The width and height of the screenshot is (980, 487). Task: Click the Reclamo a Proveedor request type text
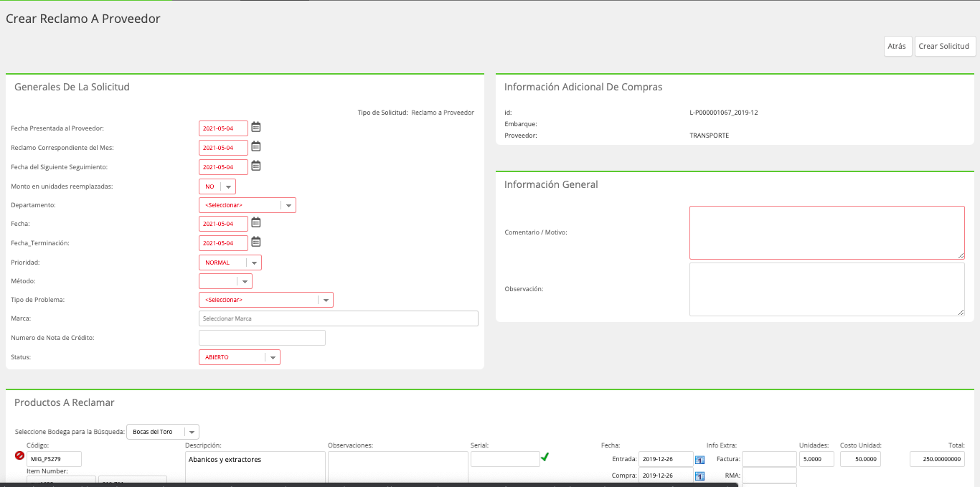pyautogui.click(x=443, y=113)
